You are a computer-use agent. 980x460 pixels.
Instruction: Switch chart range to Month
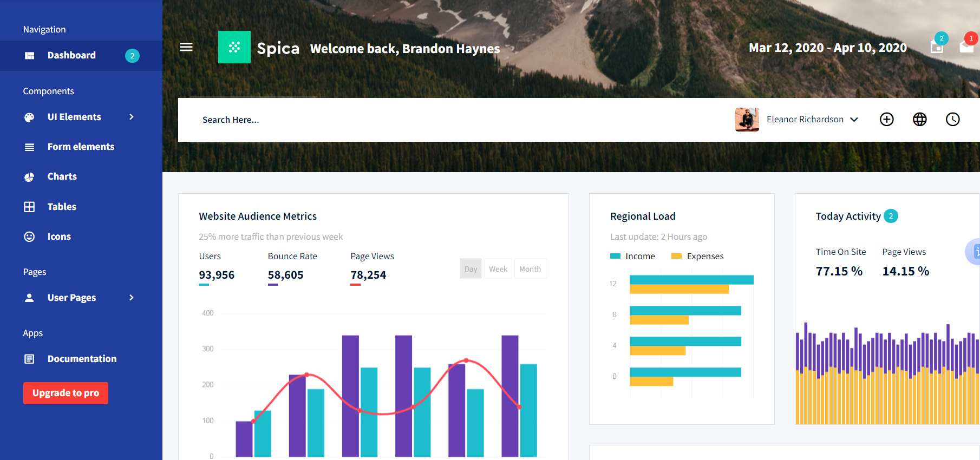tap(530, 269)
